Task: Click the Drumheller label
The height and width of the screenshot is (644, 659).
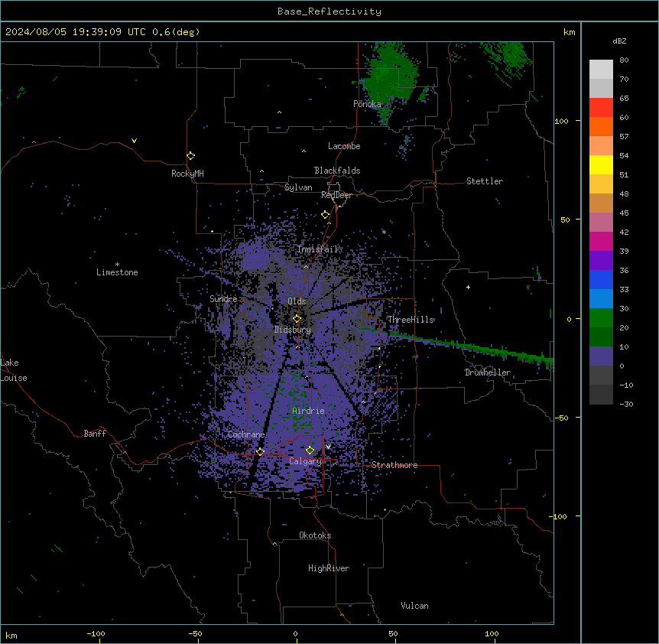Action: 488,372
